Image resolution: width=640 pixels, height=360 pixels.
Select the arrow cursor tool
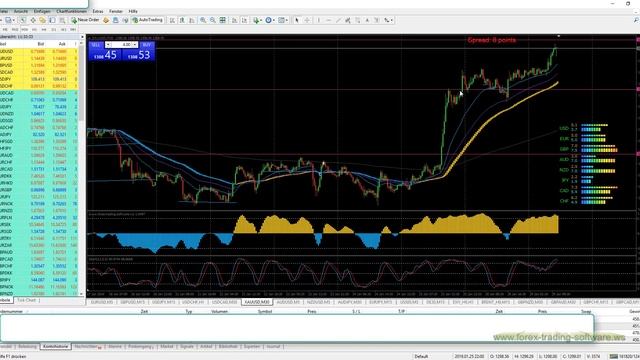click(297, 20)
